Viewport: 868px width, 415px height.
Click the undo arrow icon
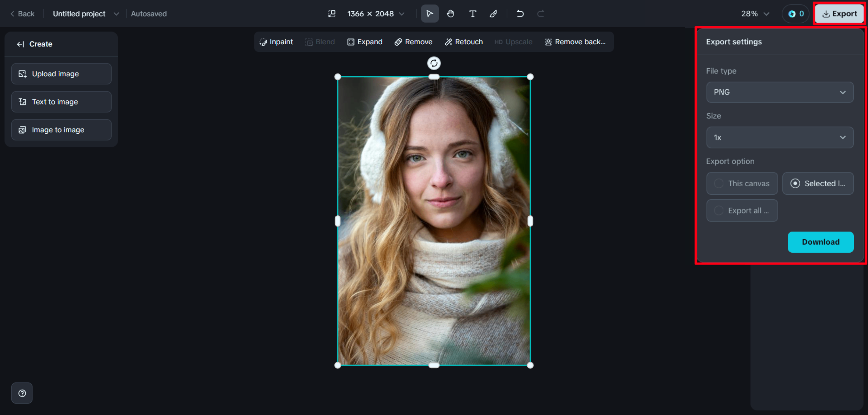(x=520, y=14)
